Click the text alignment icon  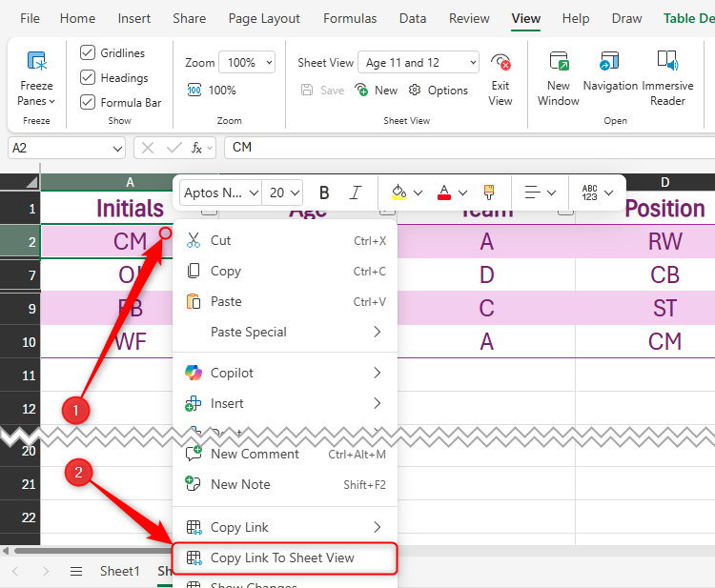[532, 193]
